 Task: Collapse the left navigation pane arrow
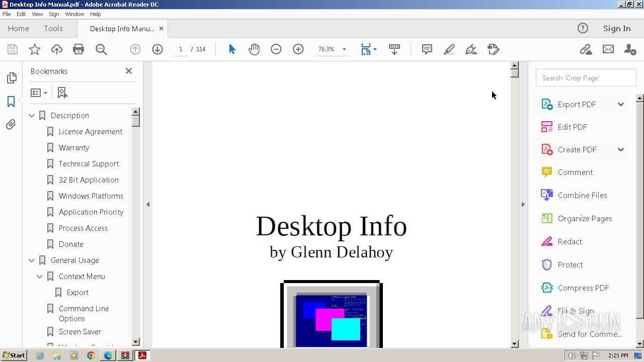[x=148, y=204]
